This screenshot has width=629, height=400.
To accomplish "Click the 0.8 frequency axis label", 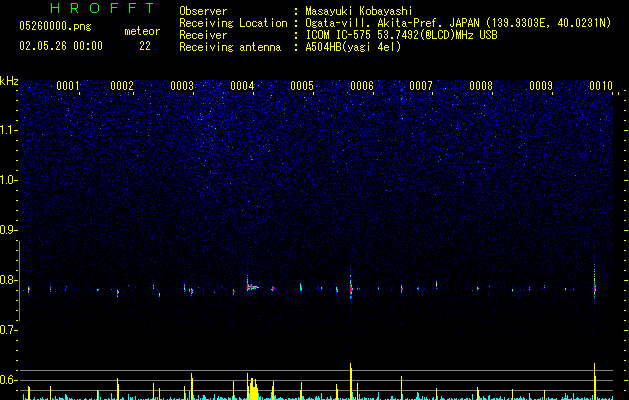I will [x=8, y=280].
